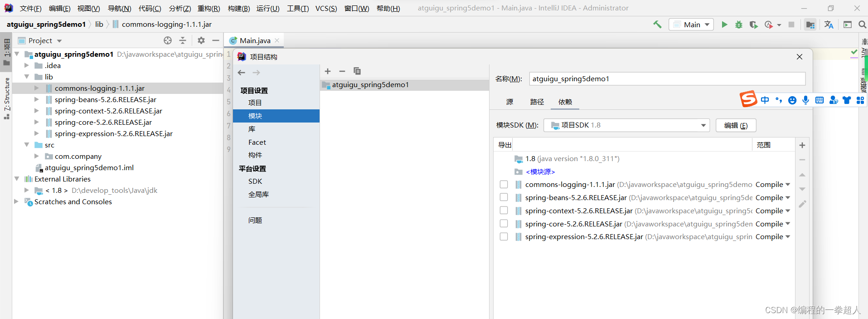Click the 编辑(E) SDK button

[736, 125]
